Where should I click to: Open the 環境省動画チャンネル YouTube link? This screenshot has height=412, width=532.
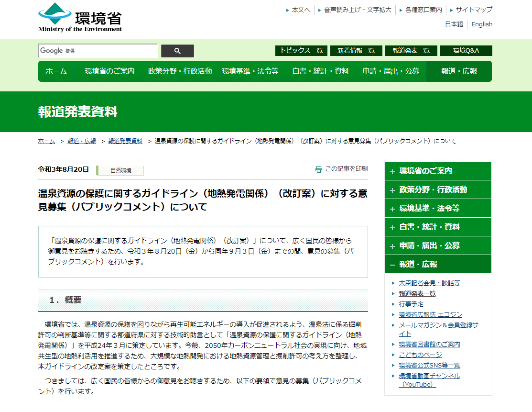click(x=429, y=376)
